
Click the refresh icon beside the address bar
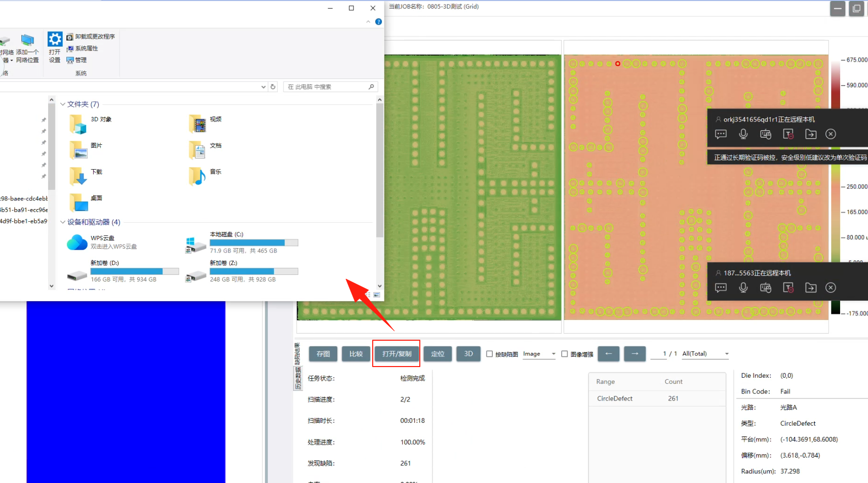pyautogui.click(x=273, y=87)
